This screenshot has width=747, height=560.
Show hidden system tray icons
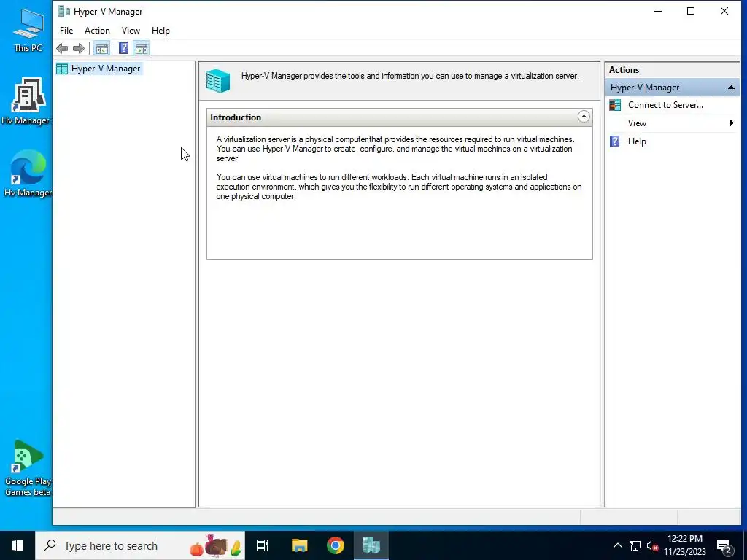point(617,545)
